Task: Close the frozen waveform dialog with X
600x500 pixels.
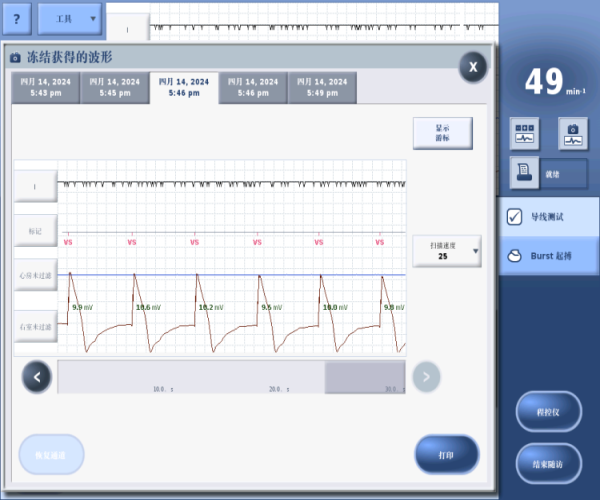Action: (473, 66)
